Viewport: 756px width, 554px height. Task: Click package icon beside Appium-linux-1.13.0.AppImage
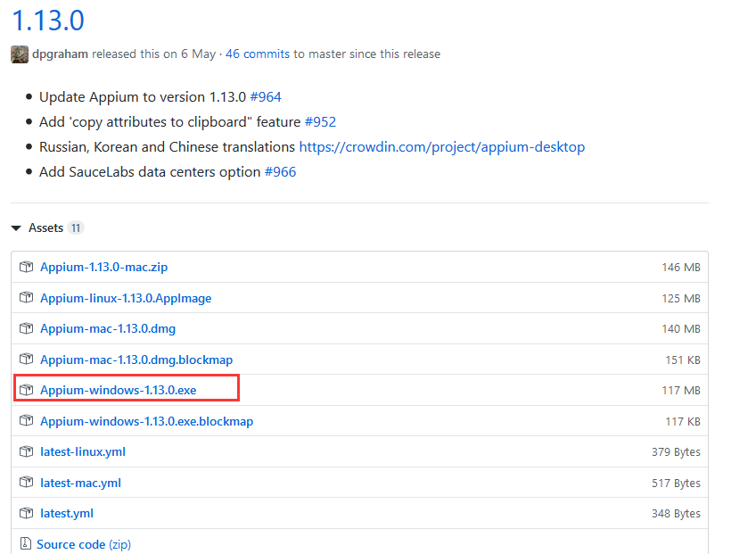[26, 298]
